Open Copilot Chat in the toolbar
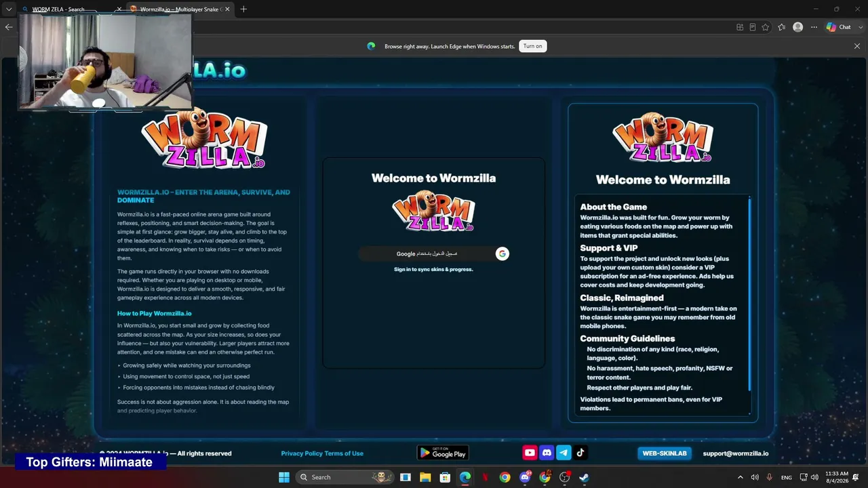Image resolution: width=868 pixels, height=488 pixels. point(838,27)
